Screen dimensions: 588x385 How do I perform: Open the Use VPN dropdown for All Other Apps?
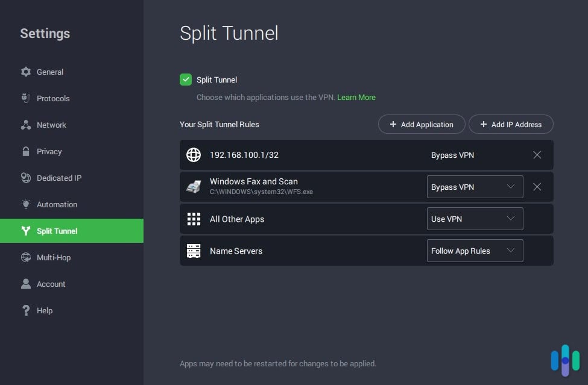(475, 219)
